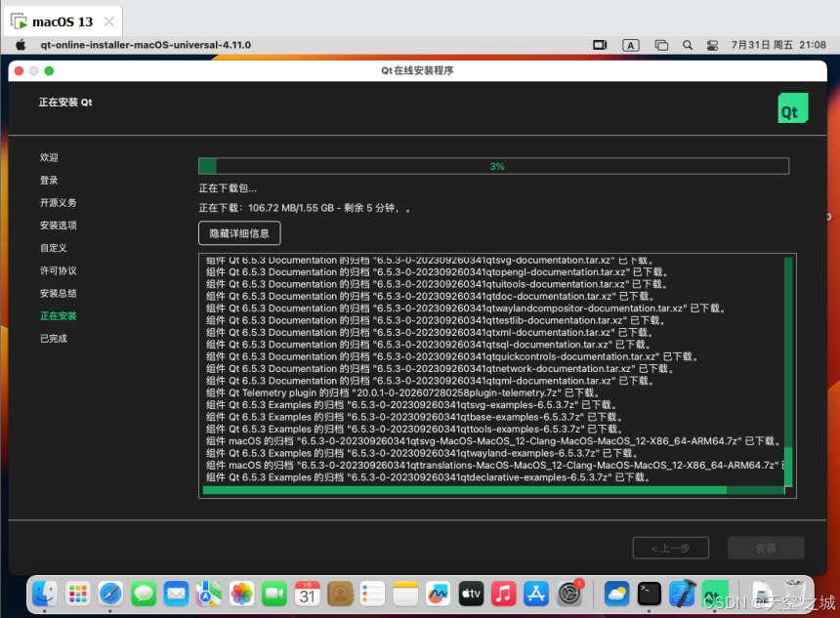840x618 pixels.
Task: Select 安装总结 step in sidebar
Action: 59,293
